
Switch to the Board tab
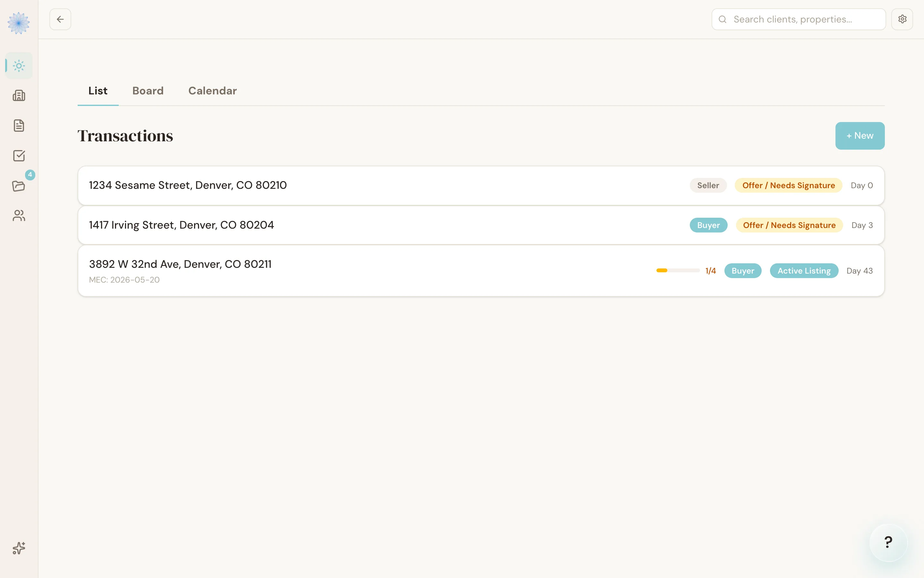coord(148,91)
